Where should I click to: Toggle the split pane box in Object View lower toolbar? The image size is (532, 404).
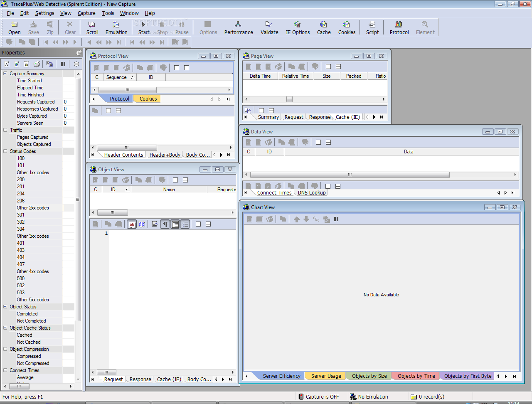[x=208, y=224]
